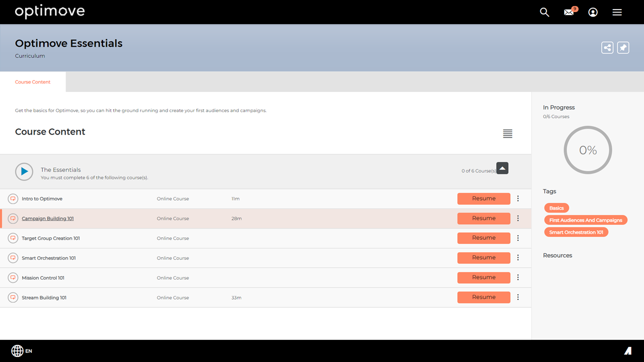
Task: Open options menu for Mission Control 101
Action: point(518,278)
